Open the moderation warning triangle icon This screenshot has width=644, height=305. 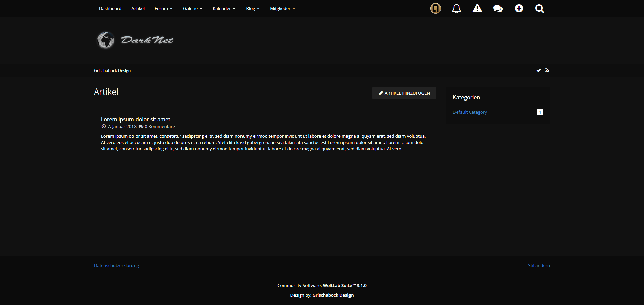click(x=477, y=8)
